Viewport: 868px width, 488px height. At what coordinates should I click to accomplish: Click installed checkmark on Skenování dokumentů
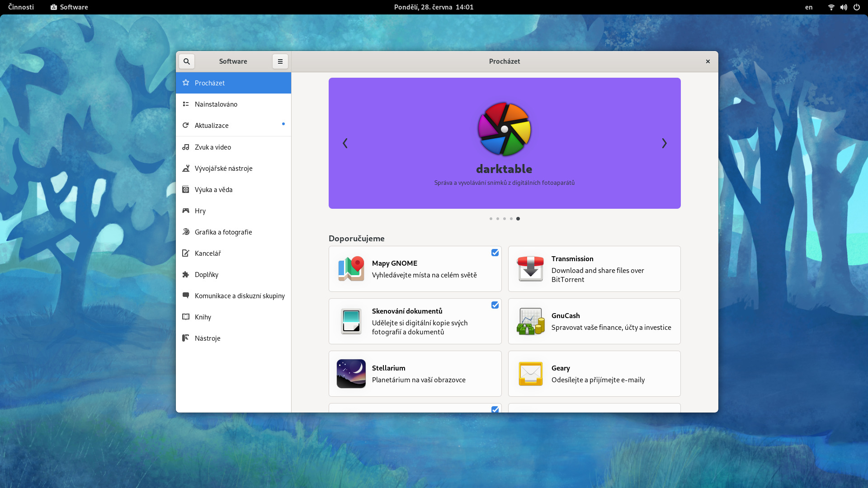pyautogui.click(x=495, y=305)
